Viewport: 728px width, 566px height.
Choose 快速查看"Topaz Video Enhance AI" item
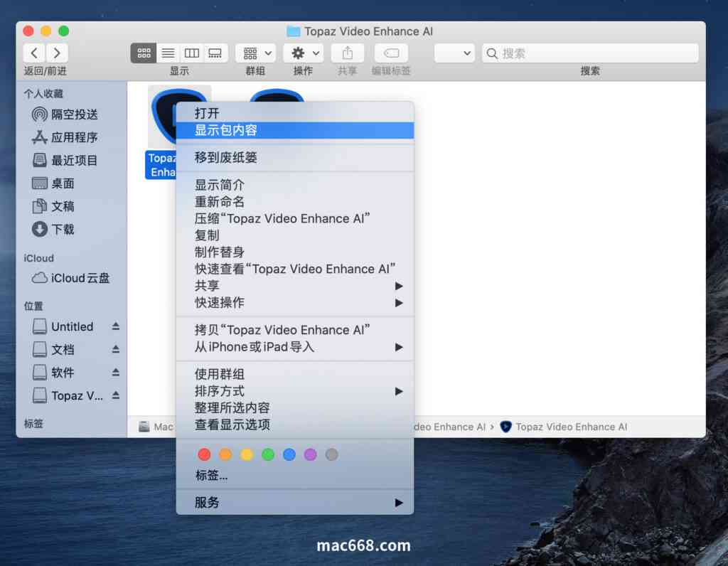pos(295,269)
